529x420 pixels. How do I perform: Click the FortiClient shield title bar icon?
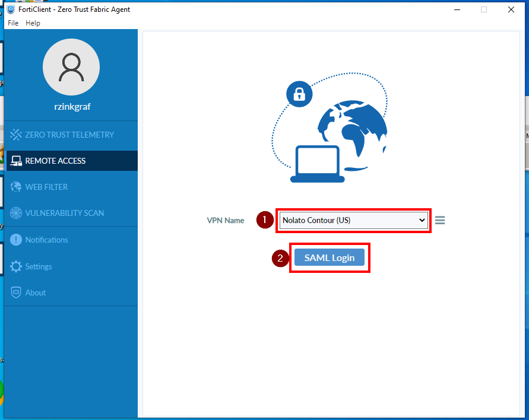pyautogui.click(x=11, y=9)
